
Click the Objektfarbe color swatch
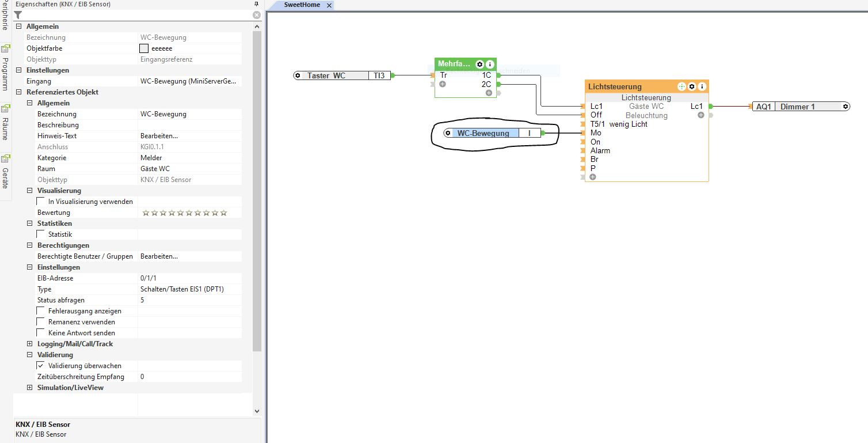[144, 48]
